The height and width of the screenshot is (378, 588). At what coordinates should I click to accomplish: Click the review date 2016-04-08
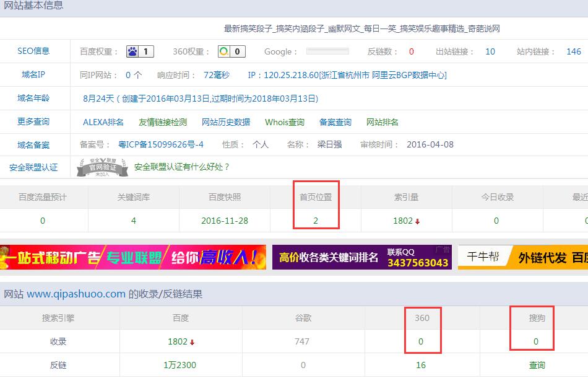[430, 144]
